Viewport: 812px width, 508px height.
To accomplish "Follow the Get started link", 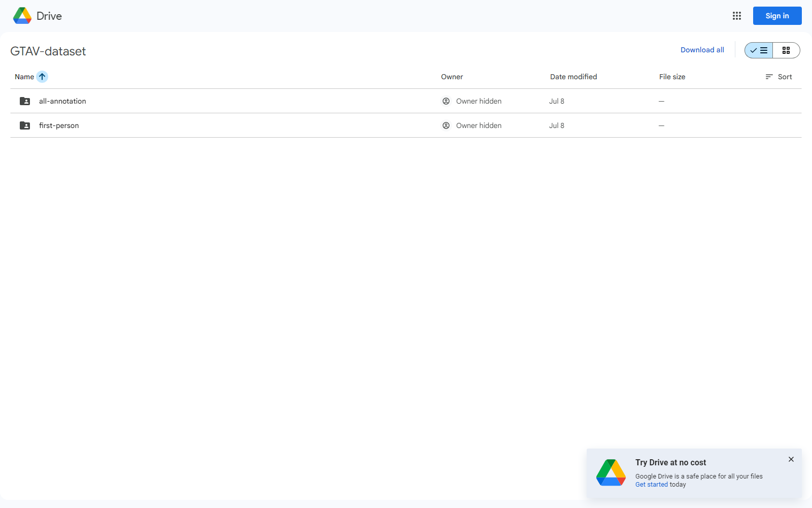I will pos(652,485).
